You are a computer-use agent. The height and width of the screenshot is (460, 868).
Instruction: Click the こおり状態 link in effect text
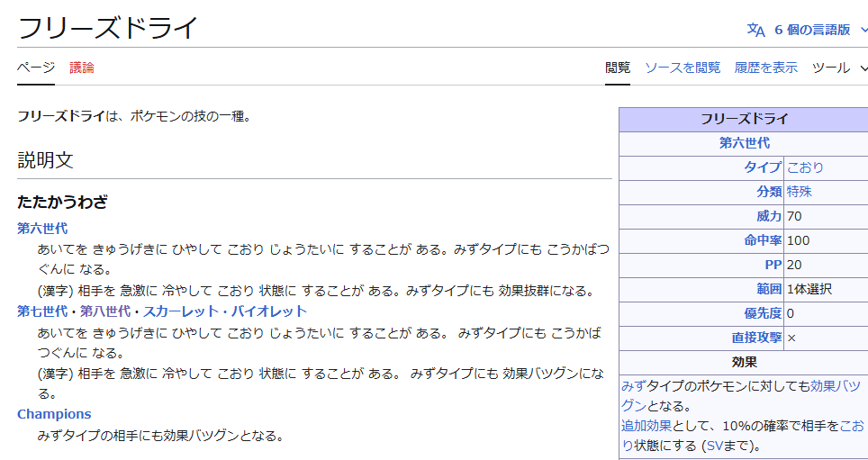coord(853,426)
